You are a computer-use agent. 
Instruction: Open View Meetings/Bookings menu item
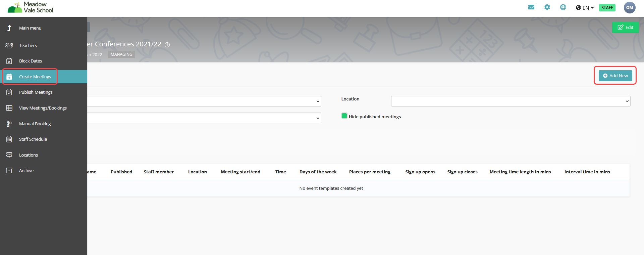(43, 108)
